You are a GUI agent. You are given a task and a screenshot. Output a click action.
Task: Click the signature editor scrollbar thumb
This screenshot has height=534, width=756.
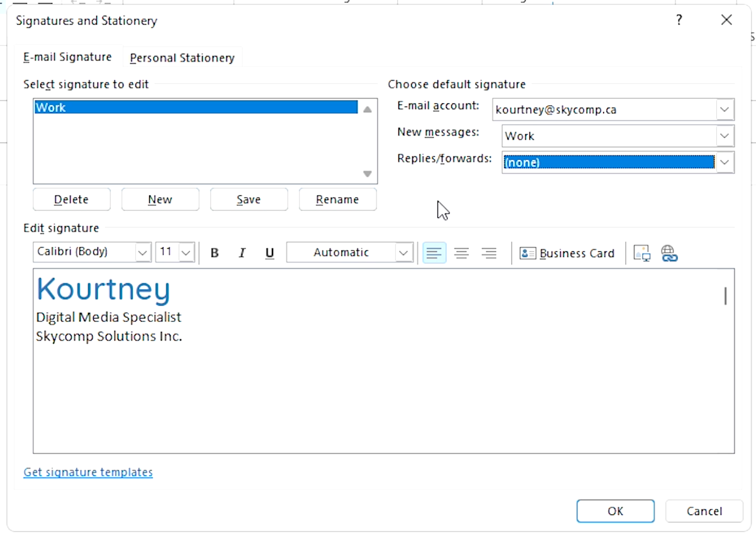coord(725,296)
